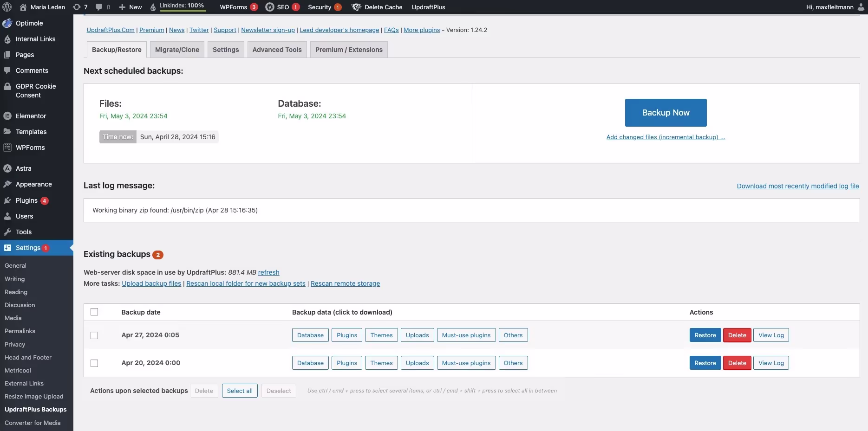The image size is (868, 431).
Task: Check the Apr 27, 2024 backup checkbox
Action: pos(94,335)
